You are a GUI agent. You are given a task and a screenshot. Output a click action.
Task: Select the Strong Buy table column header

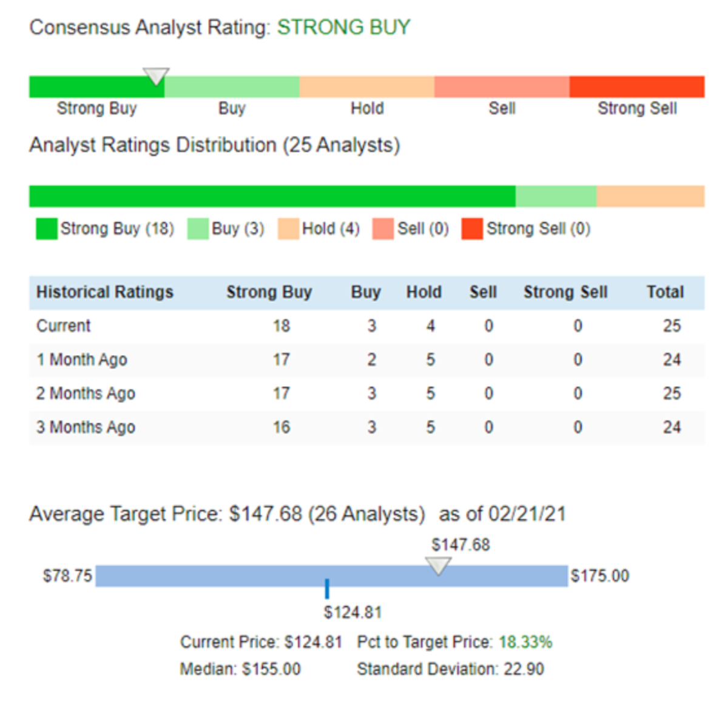pos(269,292)
